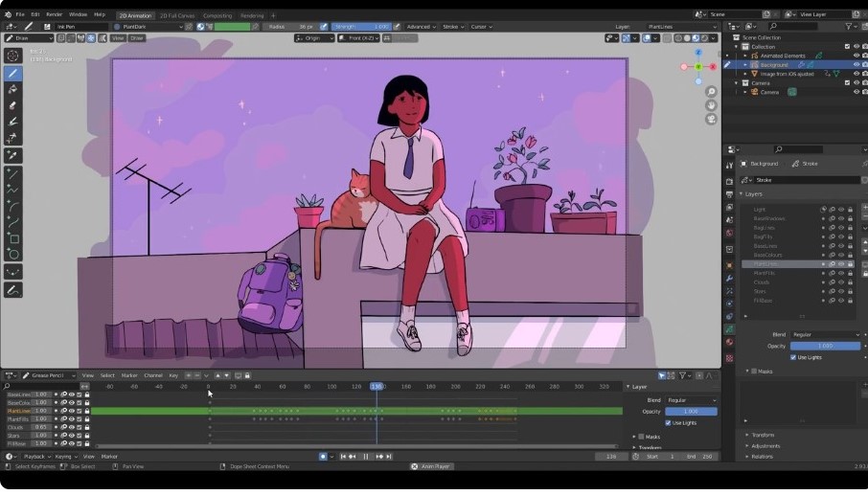The width and height of the screenshot is (868, 495).
Task: Click the green vertex color swatch
Action: (232, 27)
